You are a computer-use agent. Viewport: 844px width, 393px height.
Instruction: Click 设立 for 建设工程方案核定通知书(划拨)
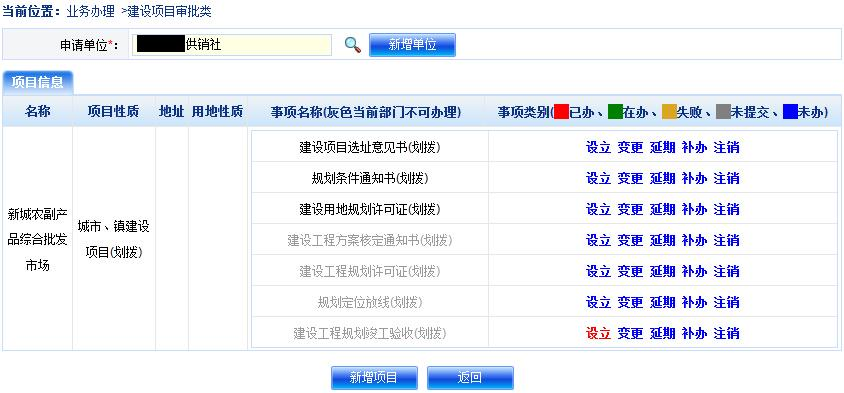pos(598,240)
